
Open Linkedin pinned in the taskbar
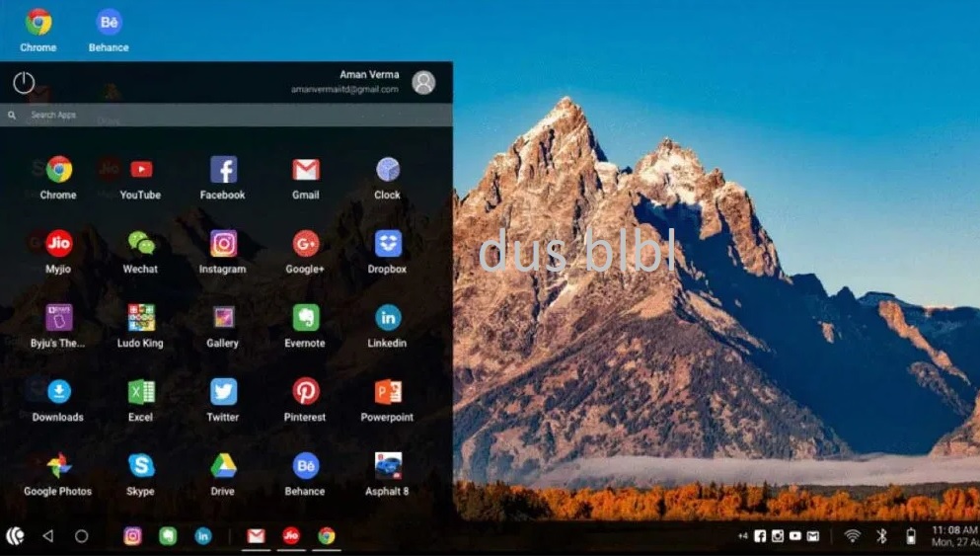click(203, 536)
